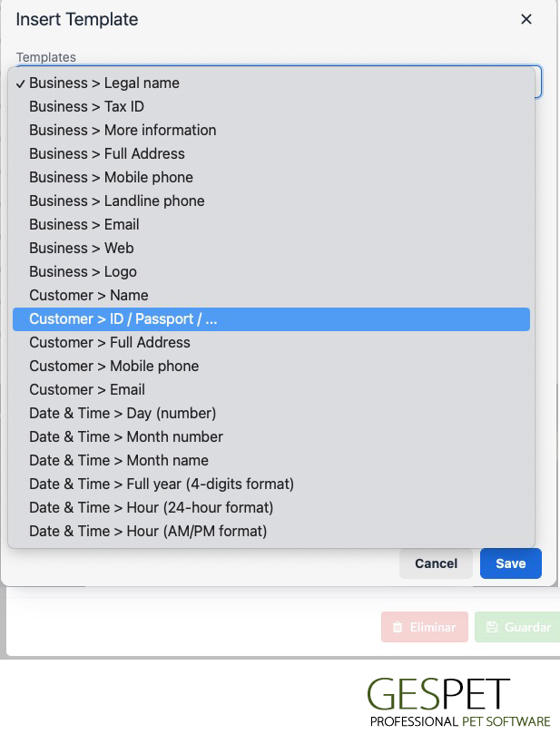Choose Customer > Name template
The image size is (560, 744).
(x=271, y=296)
